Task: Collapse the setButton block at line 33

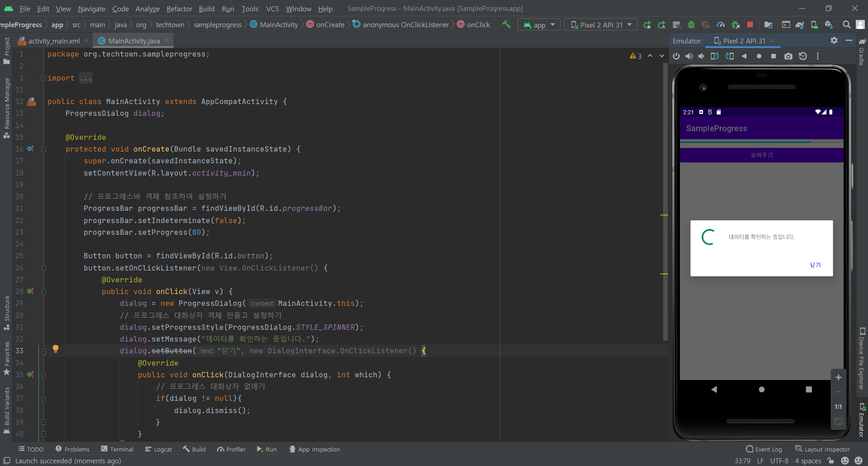Action: (x=44, y=351)
